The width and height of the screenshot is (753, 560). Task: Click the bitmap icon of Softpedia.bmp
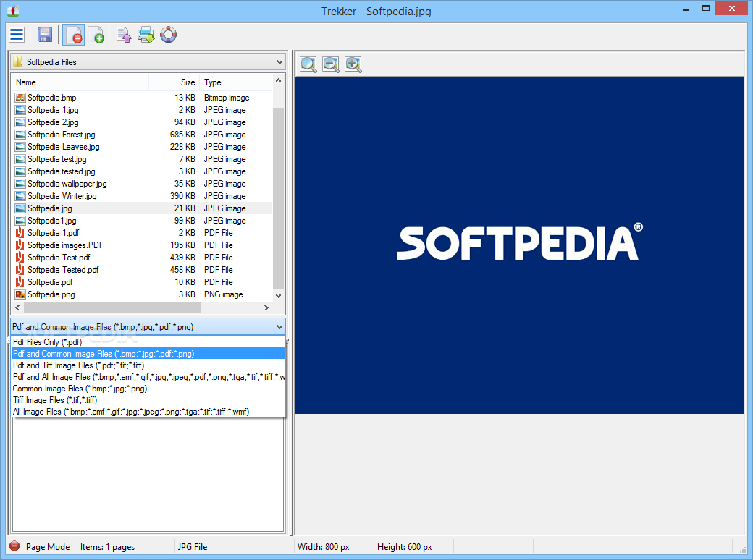click(x=20, y=98)
